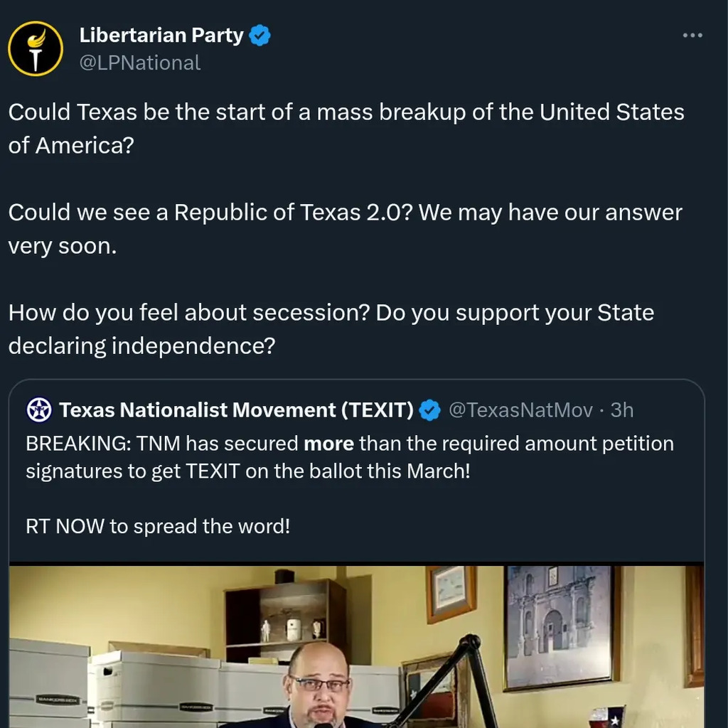Click the 'Could Texas be the start' paragraph

pos(346,129)
